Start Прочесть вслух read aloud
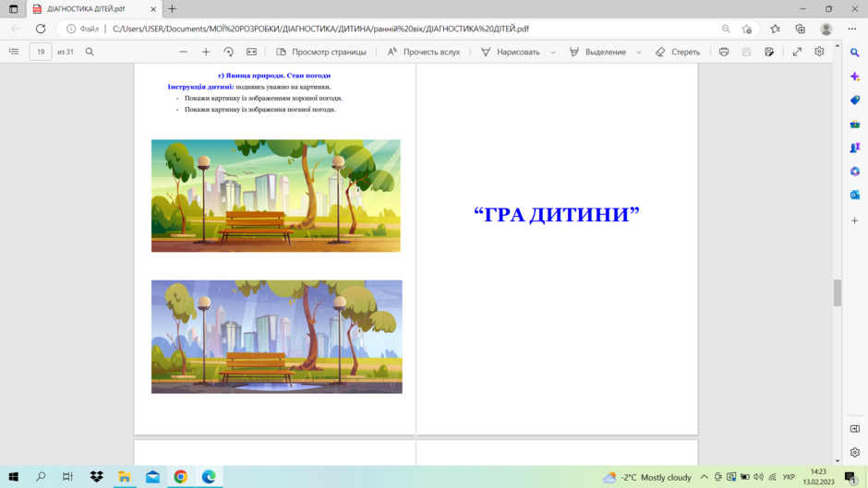This screenshot has height=488, width=868. click(424, 52)
